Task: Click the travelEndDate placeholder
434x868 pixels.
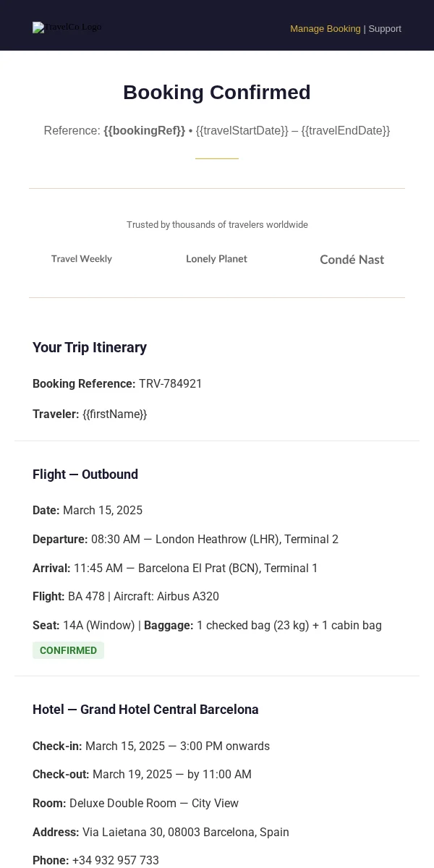Action: 346,131
